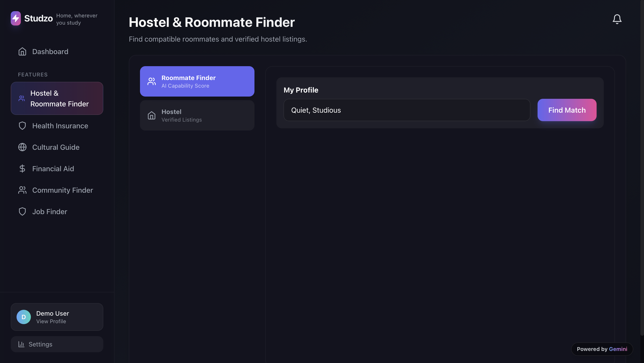This screenshot has height=363, width=644.
Task: Open Hostel & Roommate Finder in sidebar
Action: (57, 98)
